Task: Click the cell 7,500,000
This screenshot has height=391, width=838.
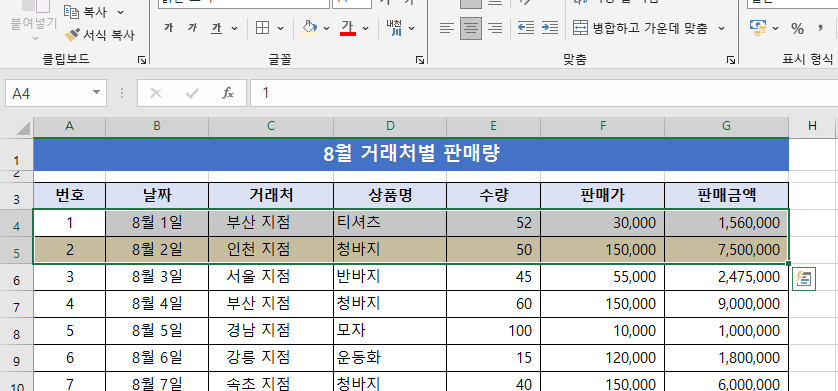Action: (x=726, y=249)
